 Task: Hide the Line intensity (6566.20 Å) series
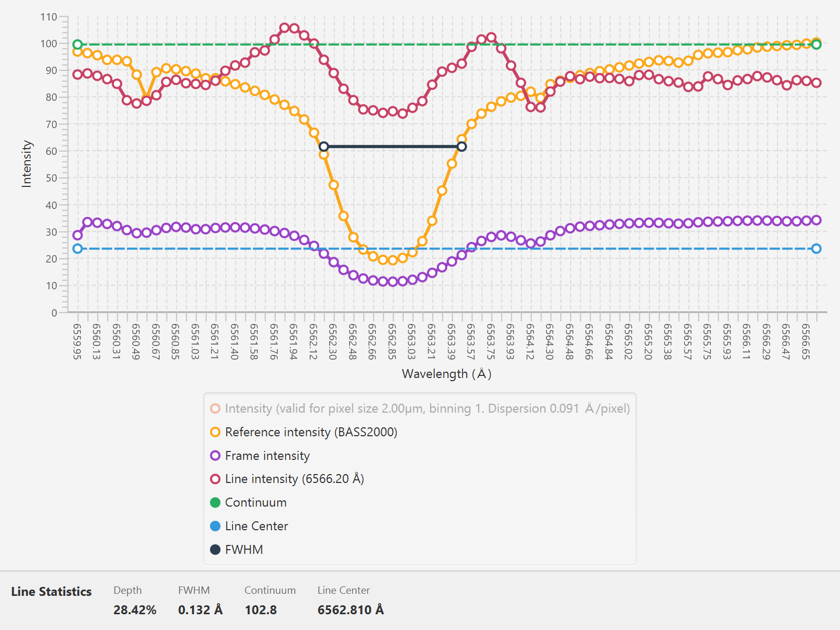287,479
